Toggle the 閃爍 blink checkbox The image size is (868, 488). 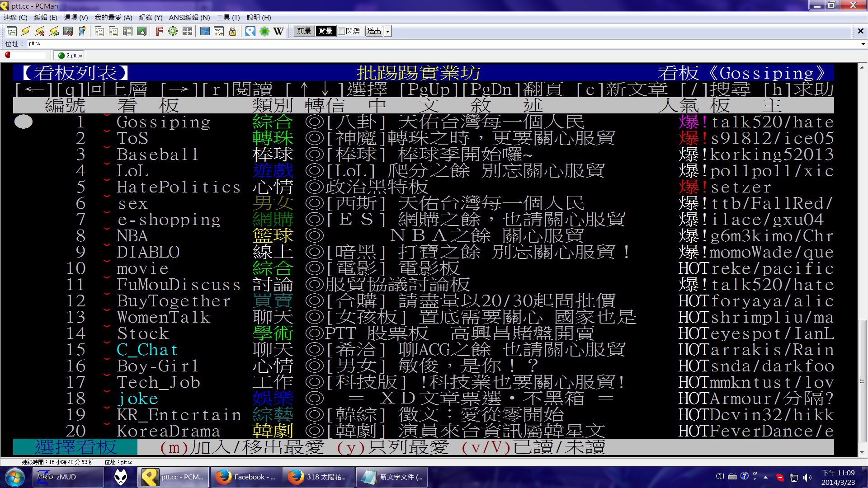pos(342,31)
